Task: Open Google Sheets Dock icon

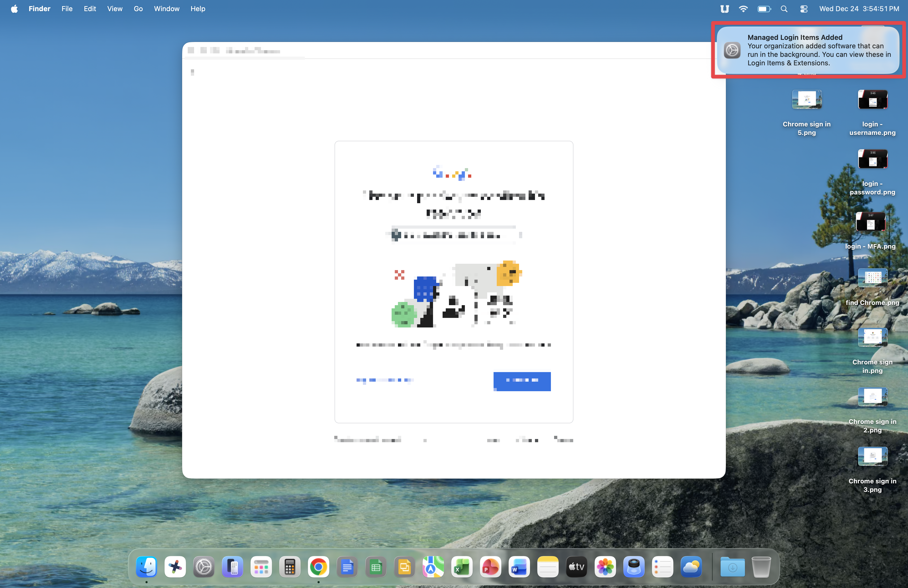Action: (376, 567)
